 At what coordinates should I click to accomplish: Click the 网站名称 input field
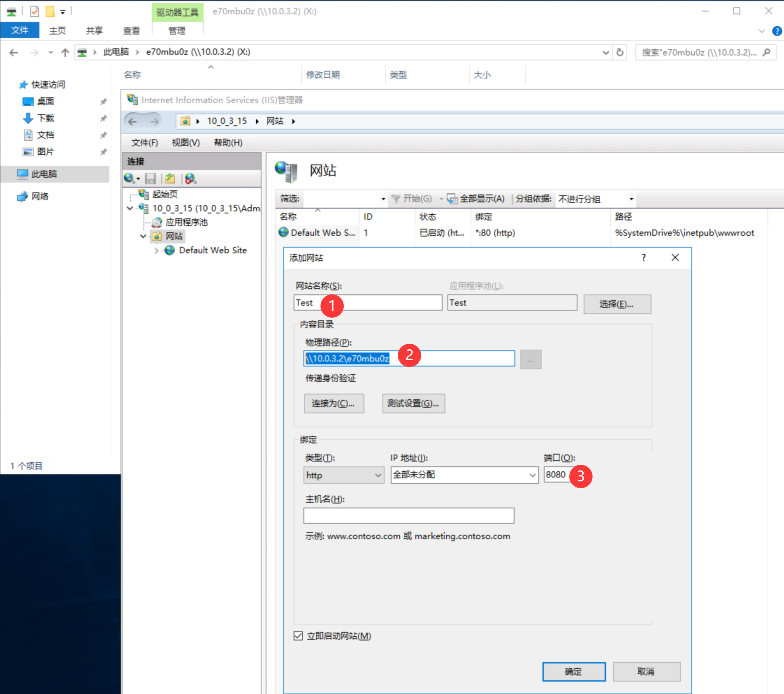[x=368, y=303]
